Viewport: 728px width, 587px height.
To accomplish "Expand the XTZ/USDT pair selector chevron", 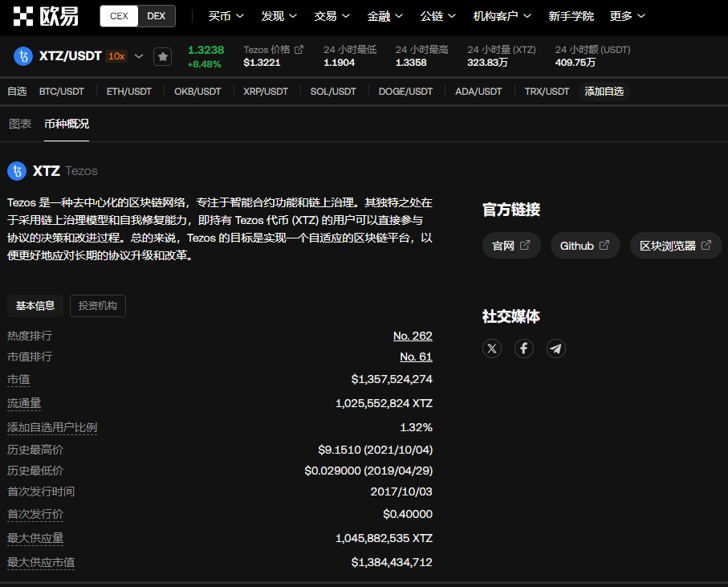I will (139, 56).
